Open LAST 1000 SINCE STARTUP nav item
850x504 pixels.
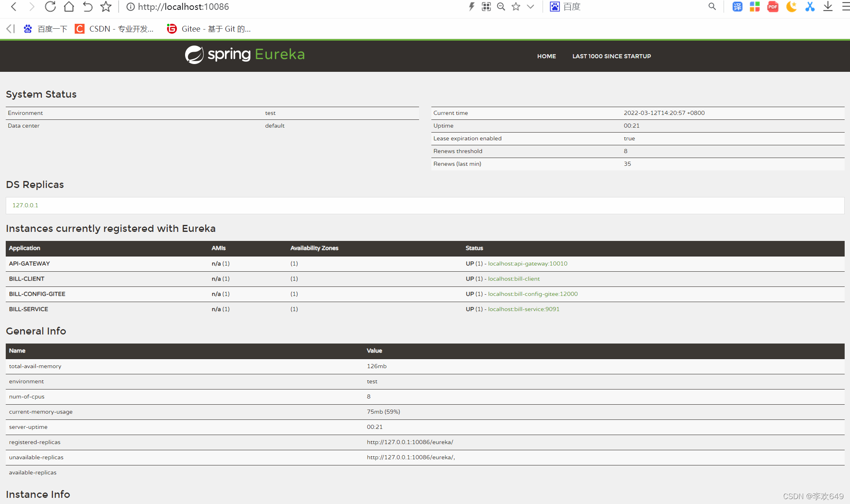(x=612, y=56)
